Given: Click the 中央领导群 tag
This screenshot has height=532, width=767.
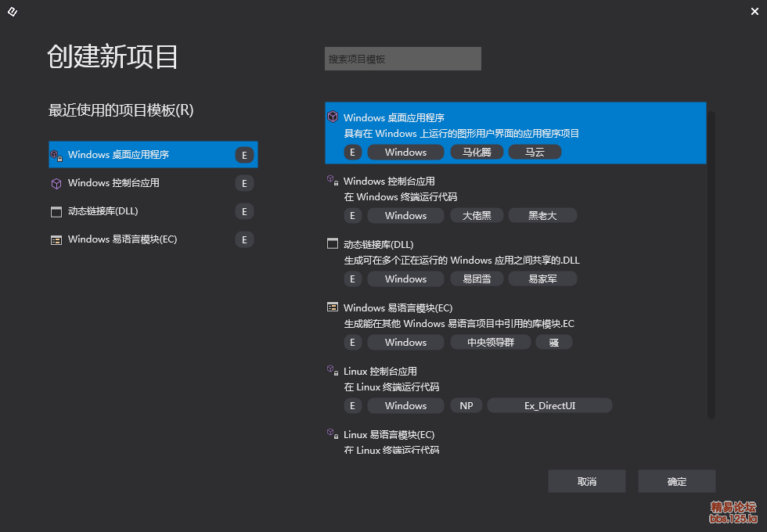Looking at the screenshot, I should pos(491,343).
